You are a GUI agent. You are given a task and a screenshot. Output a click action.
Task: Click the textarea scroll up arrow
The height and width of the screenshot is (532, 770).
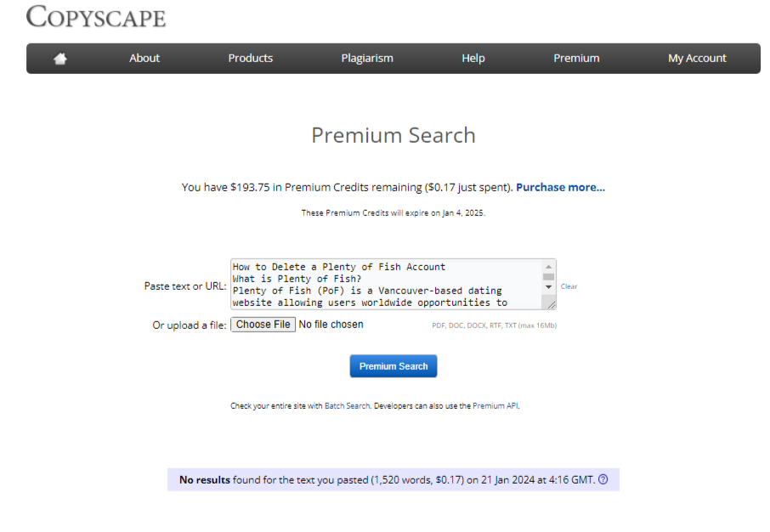click(548, 267)
